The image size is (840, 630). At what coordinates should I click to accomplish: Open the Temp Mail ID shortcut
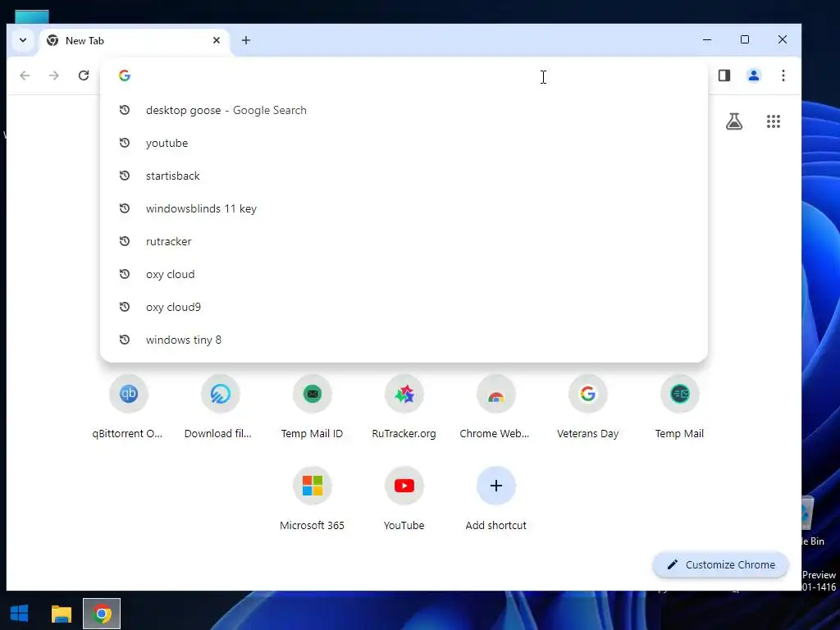tap(313, 407)
